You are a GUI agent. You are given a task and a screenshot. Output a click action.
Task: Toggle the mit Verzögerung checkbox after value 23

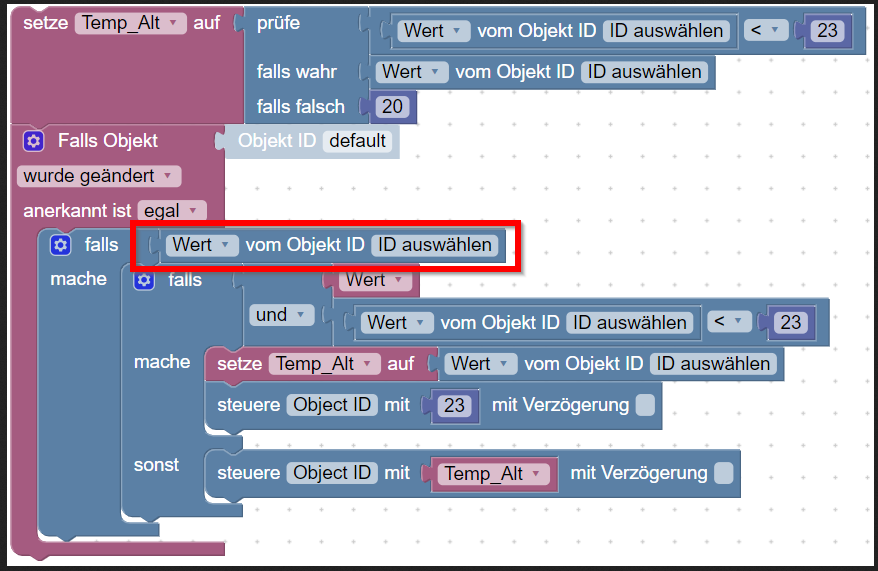645,405
